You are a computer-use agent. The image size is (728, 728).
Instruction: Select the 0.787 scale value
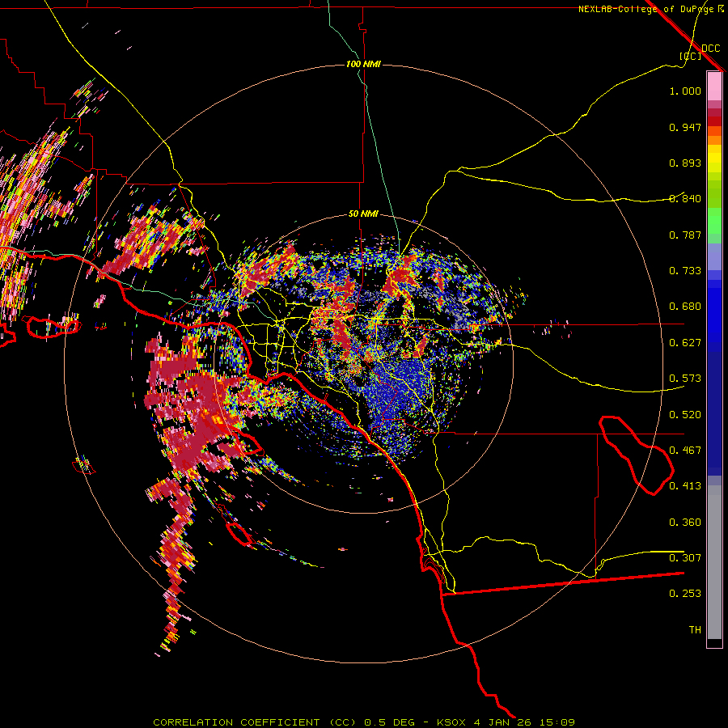685,235
